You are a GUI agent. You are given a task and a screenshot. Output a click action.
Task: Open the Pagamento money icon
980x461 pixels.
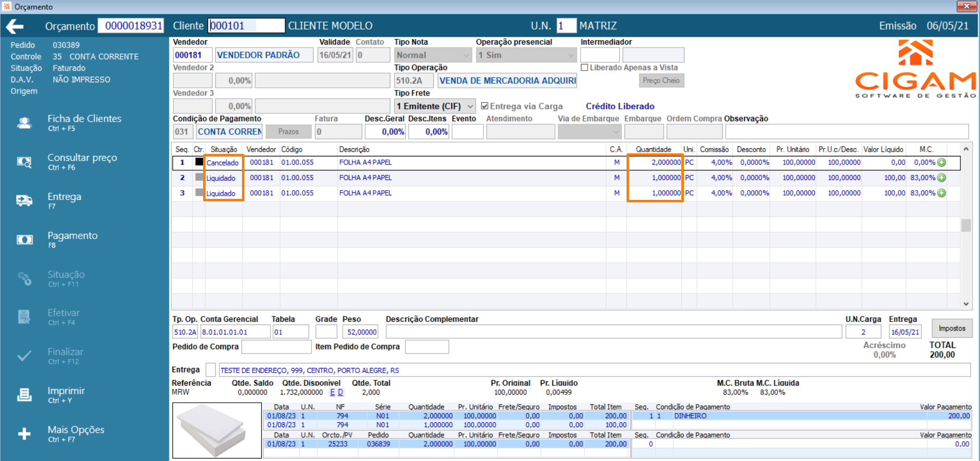click(25, 240)
